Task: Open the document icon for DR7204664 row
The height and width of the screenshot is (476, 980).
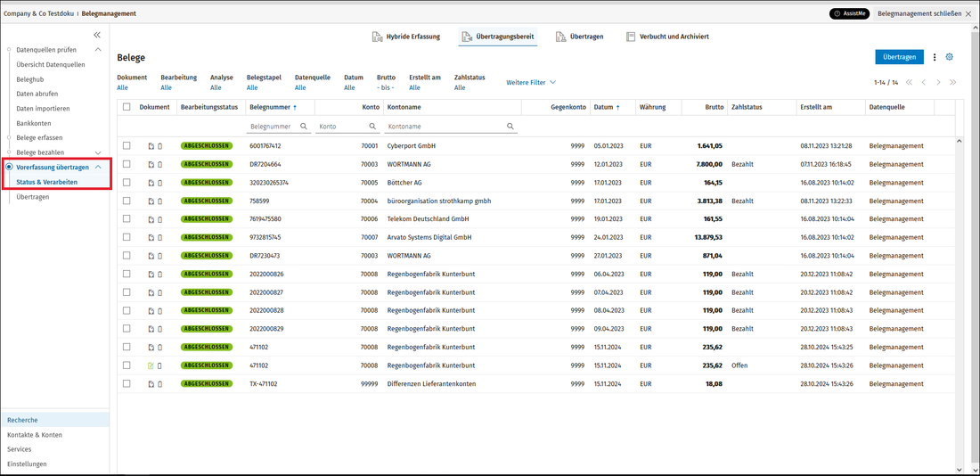Action: (151, 165)
